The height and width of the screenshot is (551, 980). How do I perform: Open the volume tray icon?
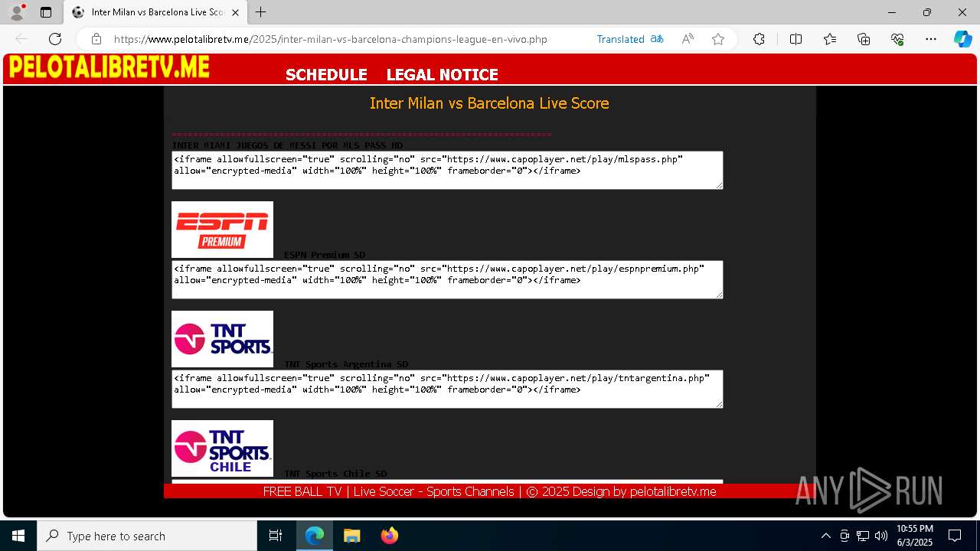881,536
